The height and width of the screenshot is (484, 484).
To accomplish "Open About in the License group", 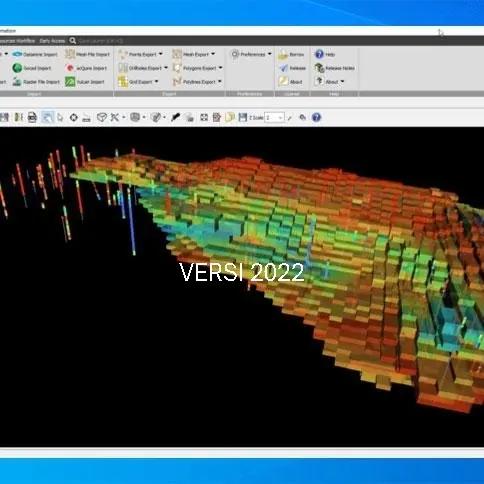I will click(x=291, y=82).
